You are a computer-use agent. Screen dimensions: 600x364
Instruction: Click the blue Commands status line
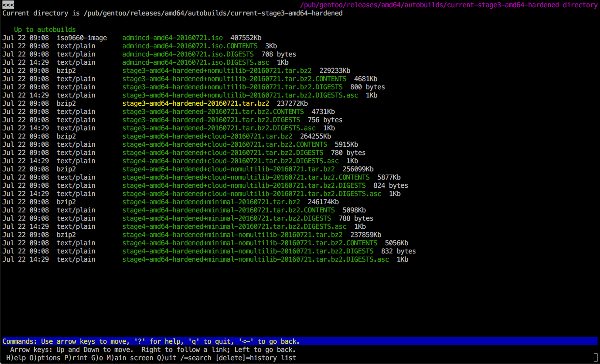300,341
